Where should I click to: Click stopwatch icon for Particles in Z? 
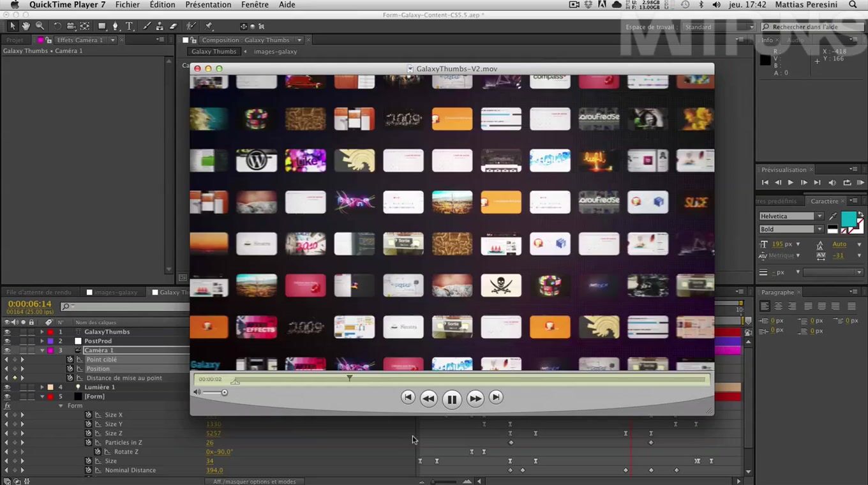pyautogui.click(x=89, y=442)
